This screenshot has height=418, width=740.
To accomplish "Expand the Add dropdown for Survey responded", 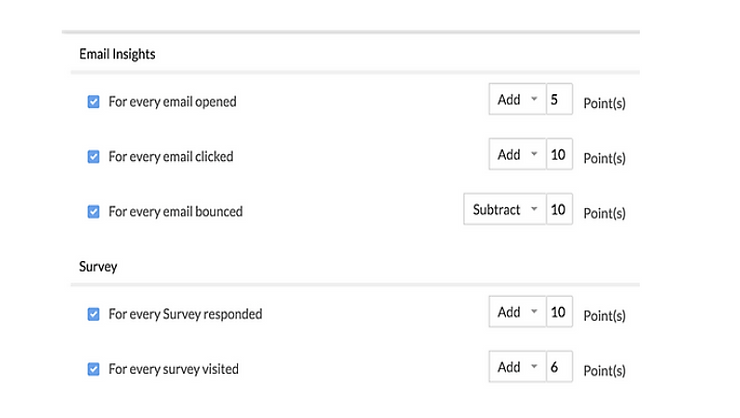I will 517,313.
